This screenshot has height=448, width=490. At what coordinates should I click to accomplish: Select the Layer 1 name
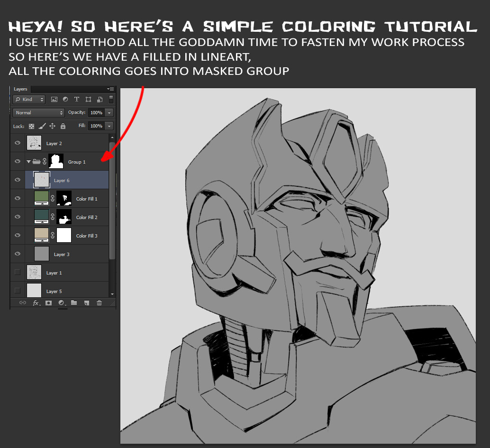(54, 273)
